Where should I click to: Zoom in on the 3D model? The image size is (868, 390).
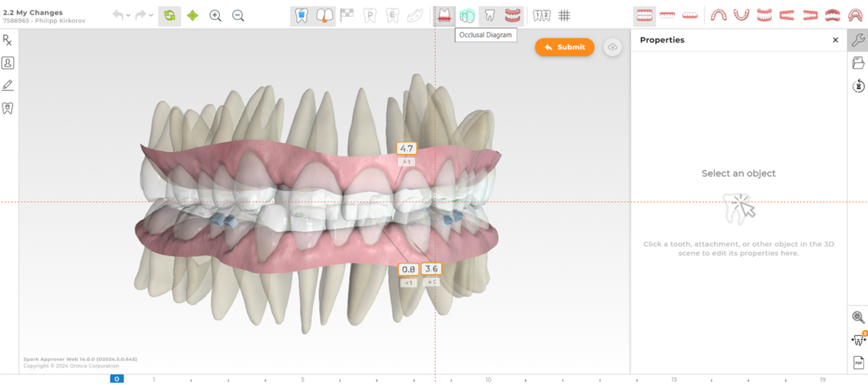(x=215, y=16)
